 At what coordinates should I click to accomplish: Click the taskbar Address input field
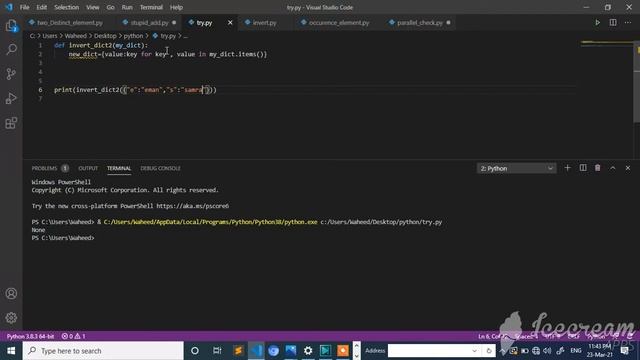click(x=428, y=351)
